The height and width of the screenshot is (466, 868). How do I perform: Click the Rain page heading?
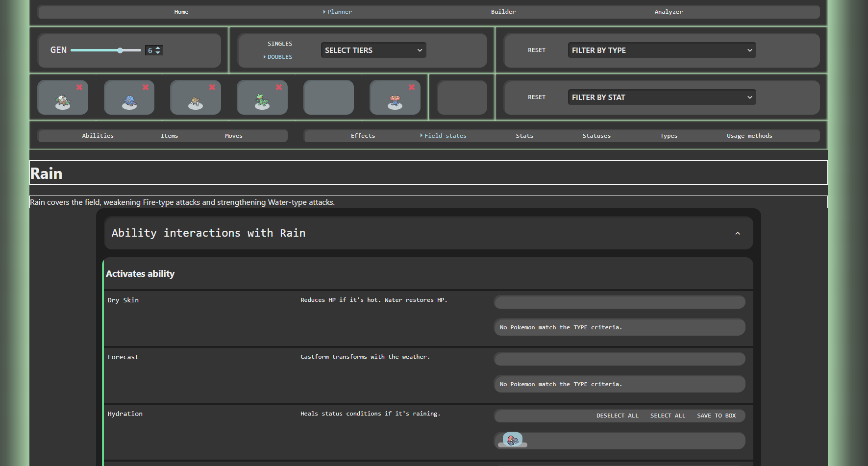click(47, 173)
